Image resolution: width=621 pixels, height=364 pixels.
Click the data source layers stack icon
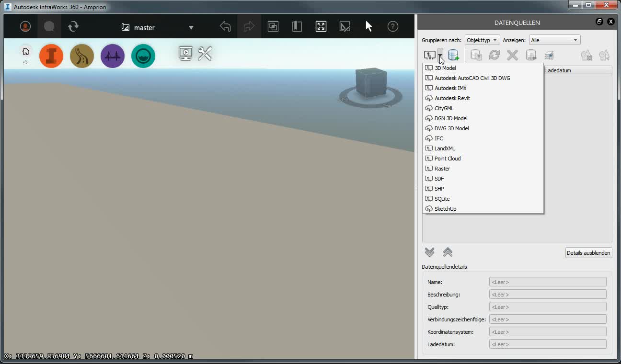click(x=549, y=55)
